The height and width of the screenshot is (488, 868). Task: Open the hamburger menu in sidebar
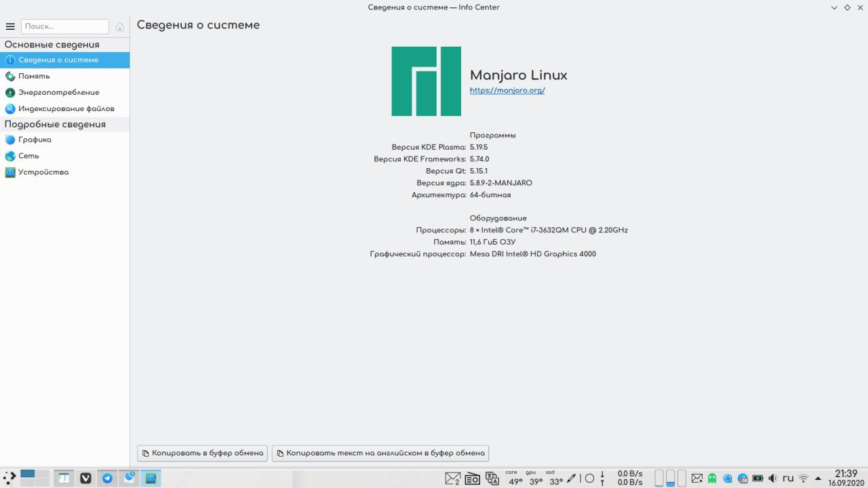(x=10, y=26)
